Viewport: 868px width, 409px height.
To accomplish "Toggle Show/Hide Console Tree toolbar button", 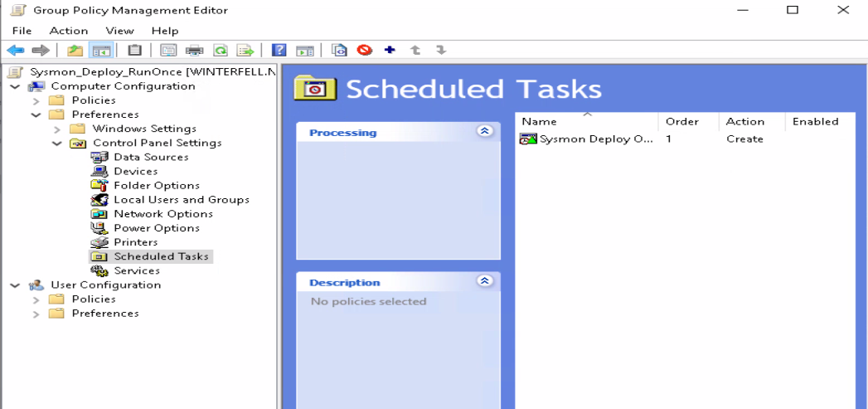I will [x=101, y=51].
